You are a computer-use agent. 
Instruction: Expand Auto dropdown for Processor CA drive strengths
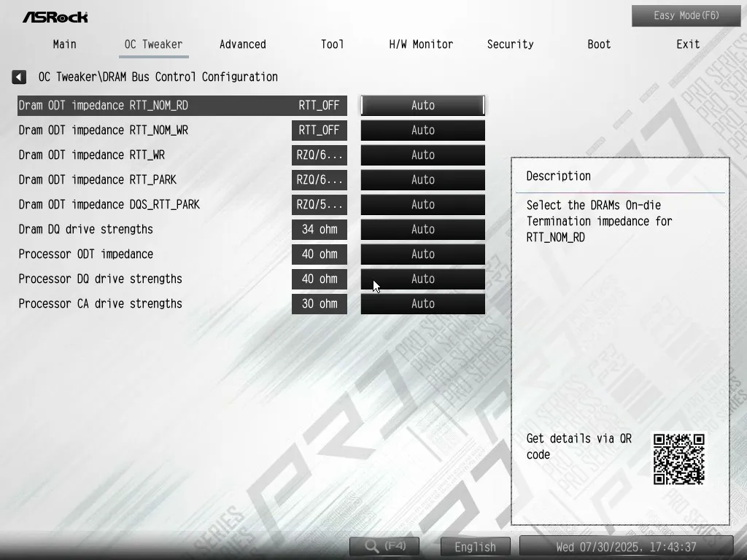(423, 303)
